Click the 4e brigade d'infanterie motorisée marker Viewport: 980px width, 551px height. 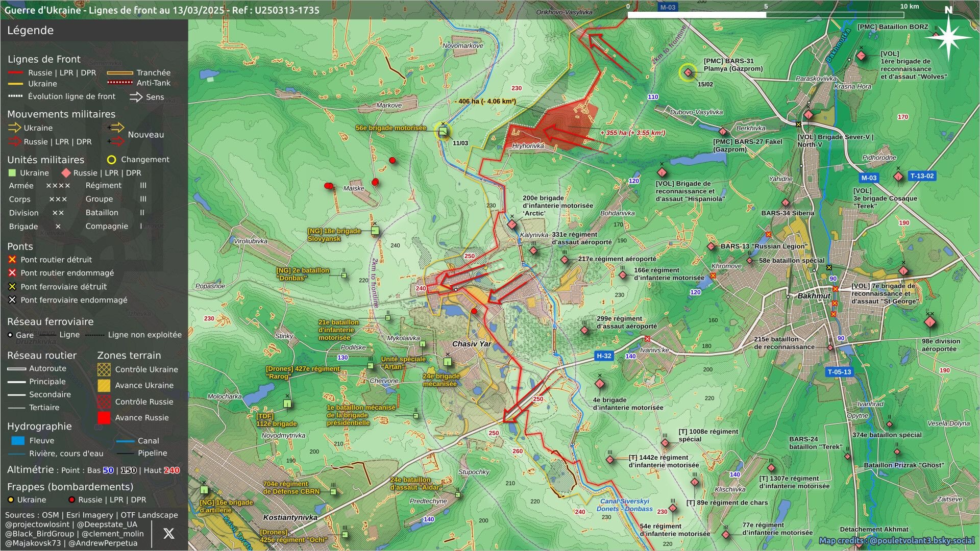point(600,384)
